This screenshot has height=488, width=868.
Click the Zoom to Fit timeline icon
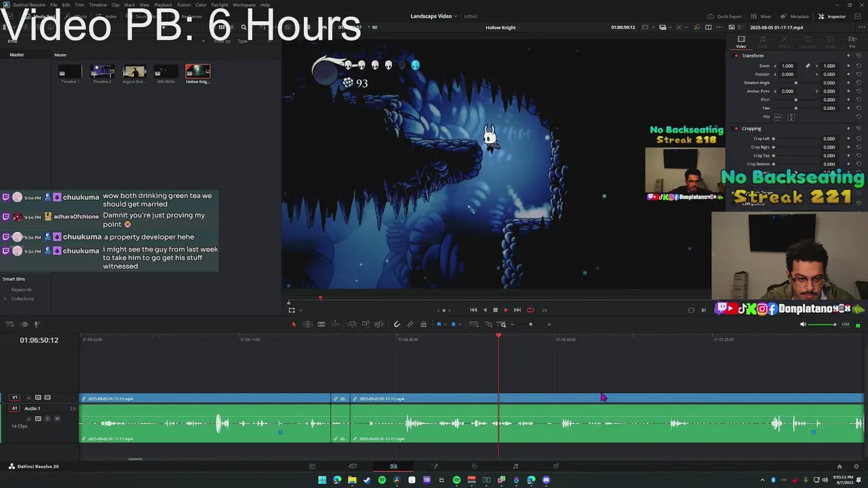point(474,324)
